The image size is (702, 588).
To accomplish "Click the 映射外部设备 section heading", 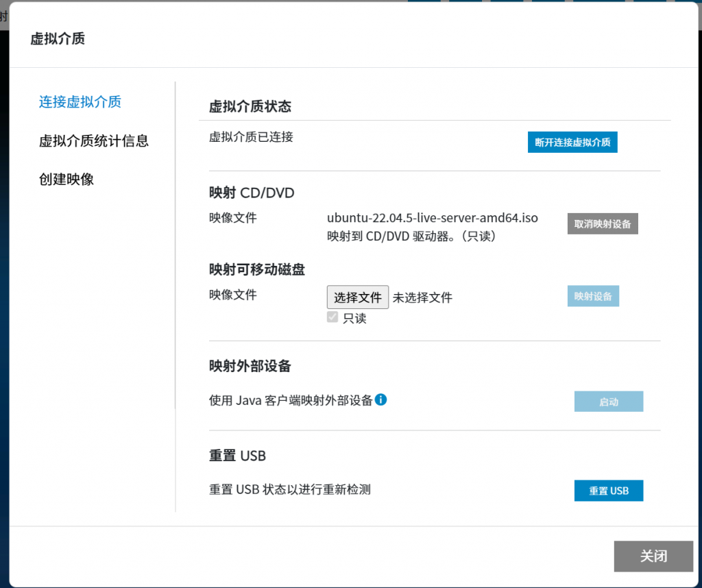I will point(250,366).
